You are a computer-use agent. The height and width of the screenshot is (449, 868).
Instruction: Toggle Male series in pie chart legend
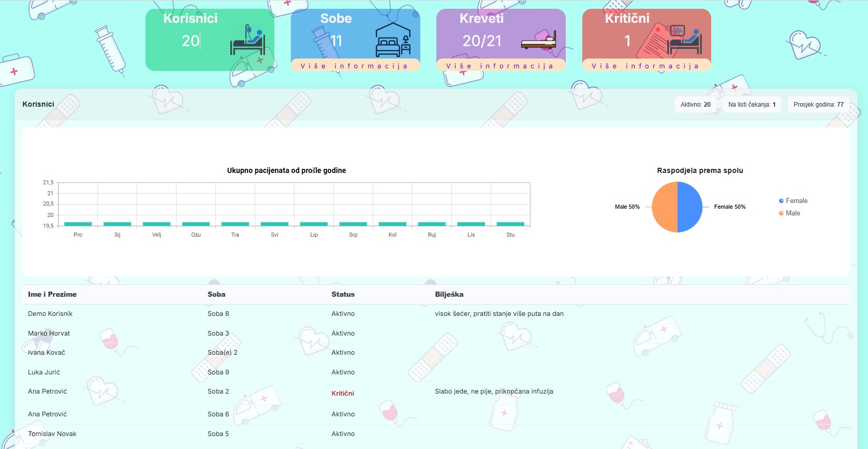[x=789, y=213]
